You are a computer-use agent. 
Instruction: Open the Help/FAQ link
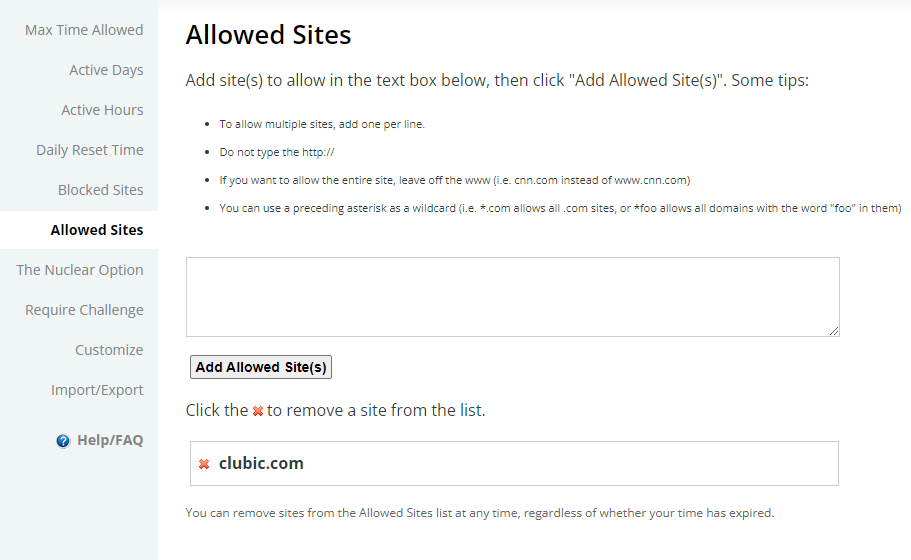point(110,440)
